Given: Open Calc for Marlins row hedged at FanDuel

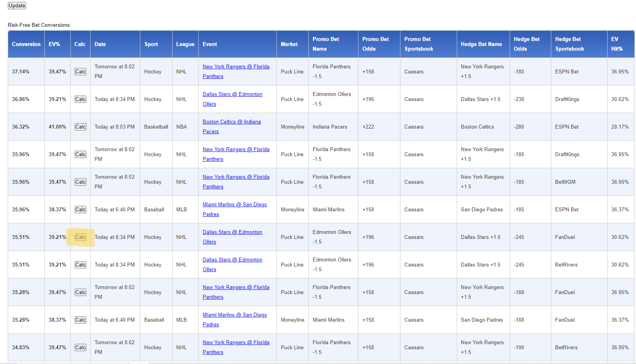Looking at the screenshot, I should [80, 320].
